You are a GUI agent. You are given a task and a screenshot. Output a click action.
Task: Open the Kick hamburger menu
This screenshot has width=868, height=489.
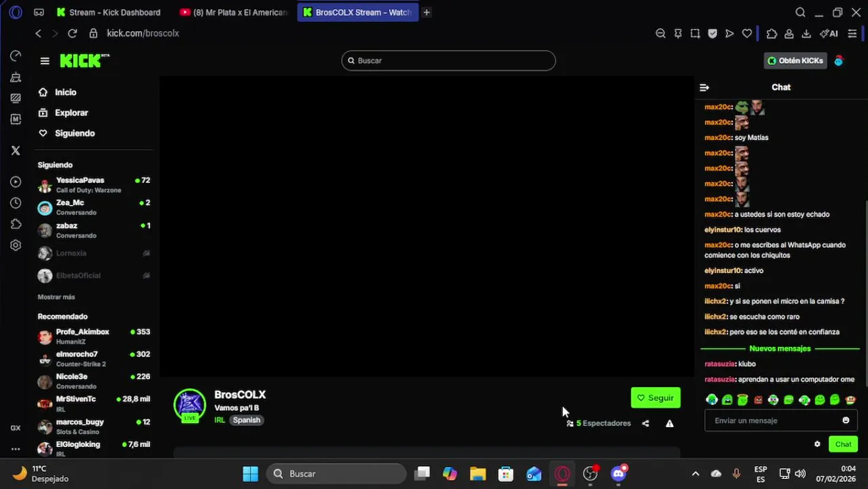pyautogui.click(x=45, y=61)
